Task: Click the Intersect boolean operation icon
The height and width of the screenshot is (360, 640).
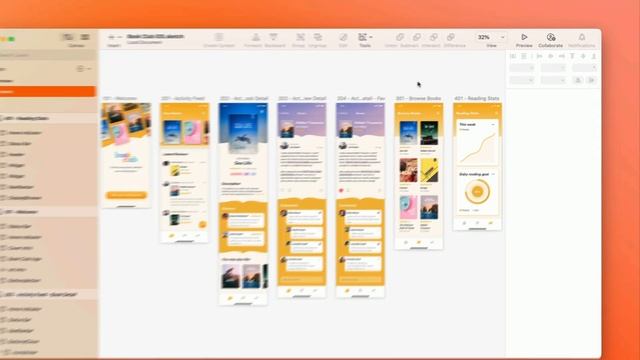Action: [x=433, y=38]
